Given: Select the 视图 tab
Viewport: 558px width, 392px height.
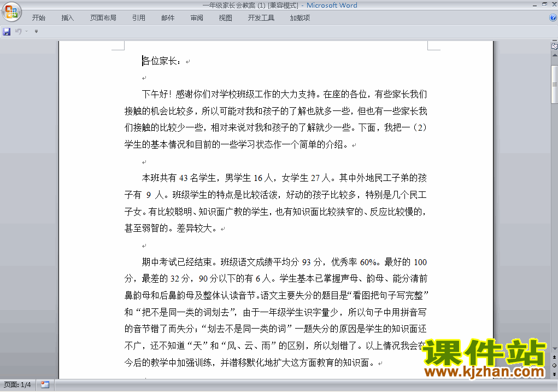Looking at the screenshot, I should coord(226,18).
